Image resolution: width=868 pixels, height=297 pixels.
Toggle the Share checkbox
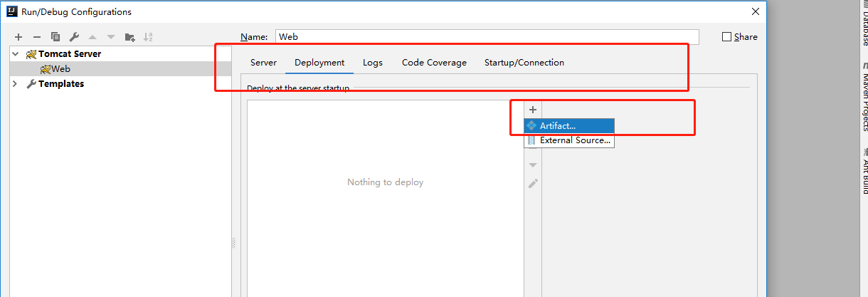click(726, 37)
